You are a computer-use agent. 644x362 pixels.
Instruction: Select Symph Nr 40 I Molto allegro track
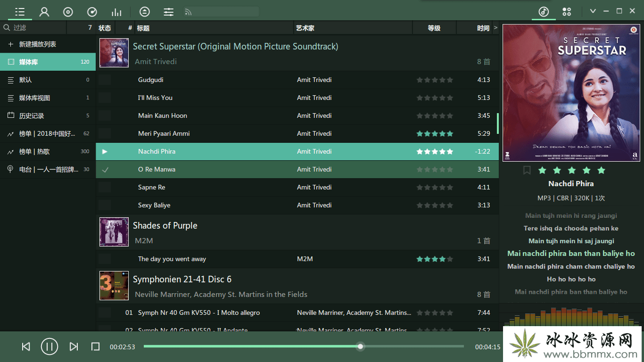coord(297,313)
